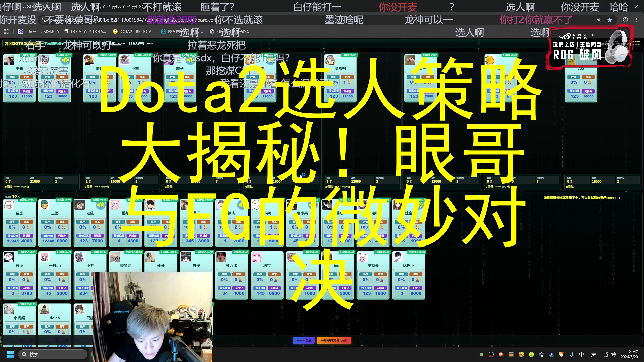Click the microphone tray icon

click(572, 355)
